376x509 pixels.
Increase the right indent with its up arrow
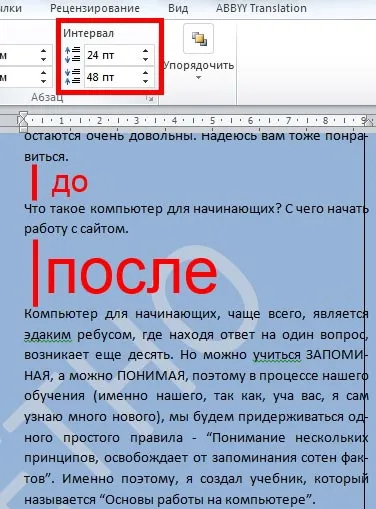tap(43, 73)
